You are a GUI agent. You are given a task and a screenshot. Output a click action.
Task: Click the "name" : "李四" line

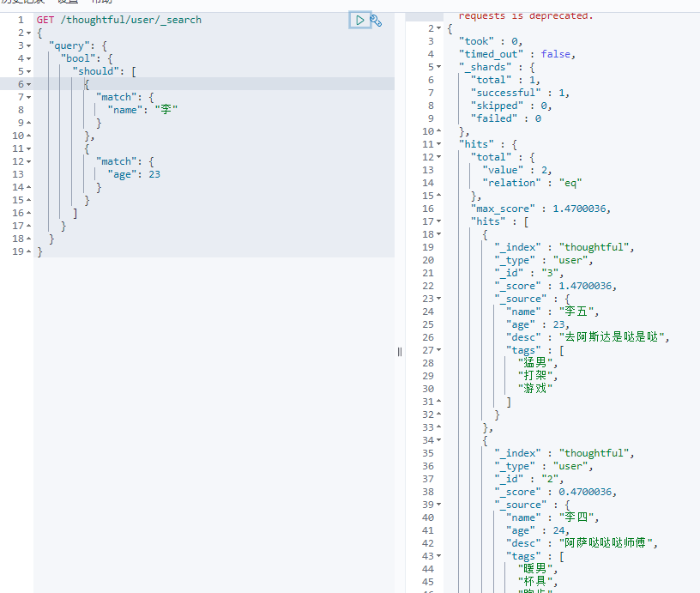click(552, 517)
